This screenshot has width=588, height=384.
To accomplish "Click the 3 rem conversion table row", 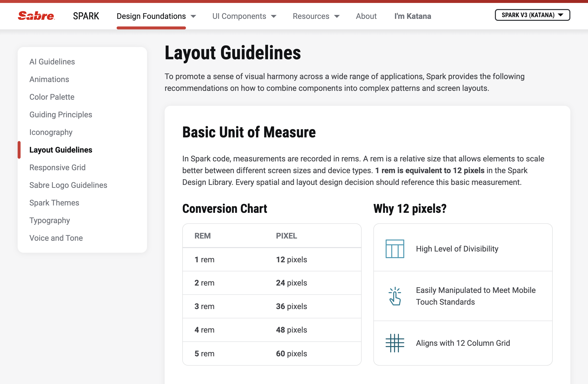I will pyautogui.click(x=271, y=306).
